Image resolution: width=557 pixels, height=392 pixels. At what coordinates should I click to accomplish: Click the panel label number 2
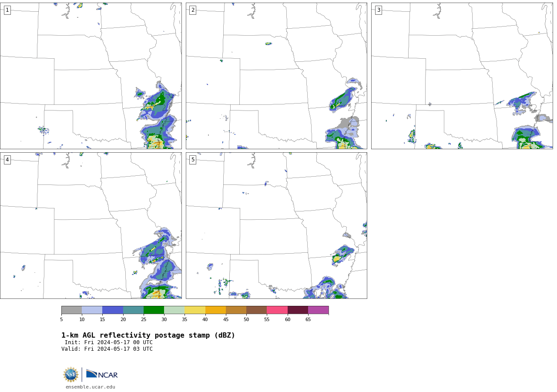coord(193,10)
